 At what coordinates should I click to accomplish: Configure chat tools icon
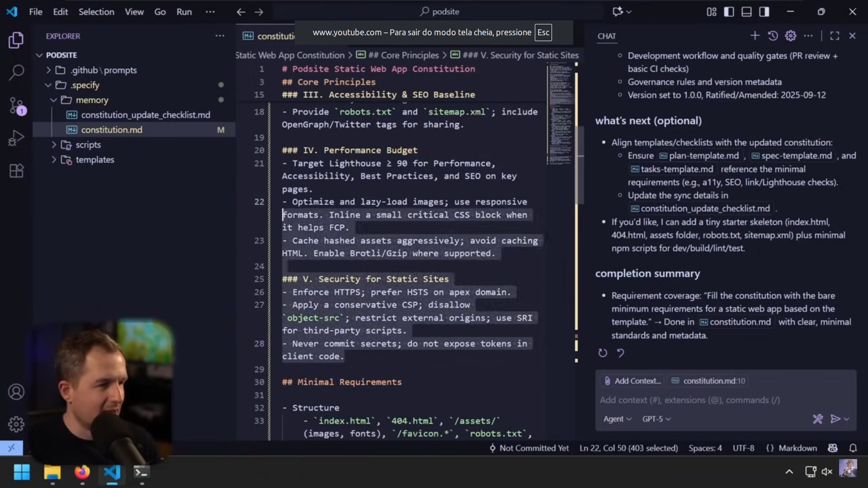[817, 419]
